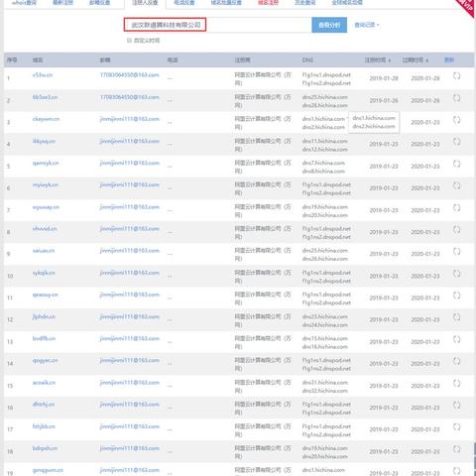Toggle the custom time checkbox below search
This screenshot has width=476, height=476.
(129, 41)
